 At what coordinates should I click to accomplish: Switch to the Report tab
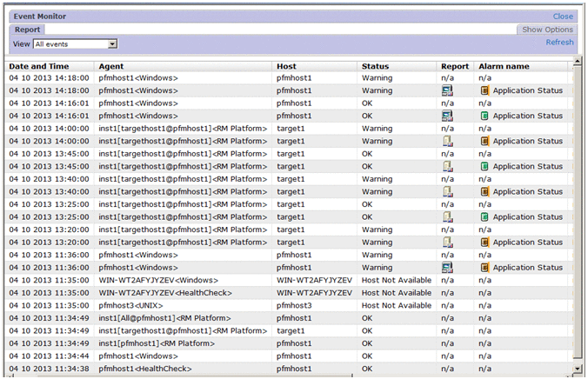pyautogui.click(x=27, y=30)
